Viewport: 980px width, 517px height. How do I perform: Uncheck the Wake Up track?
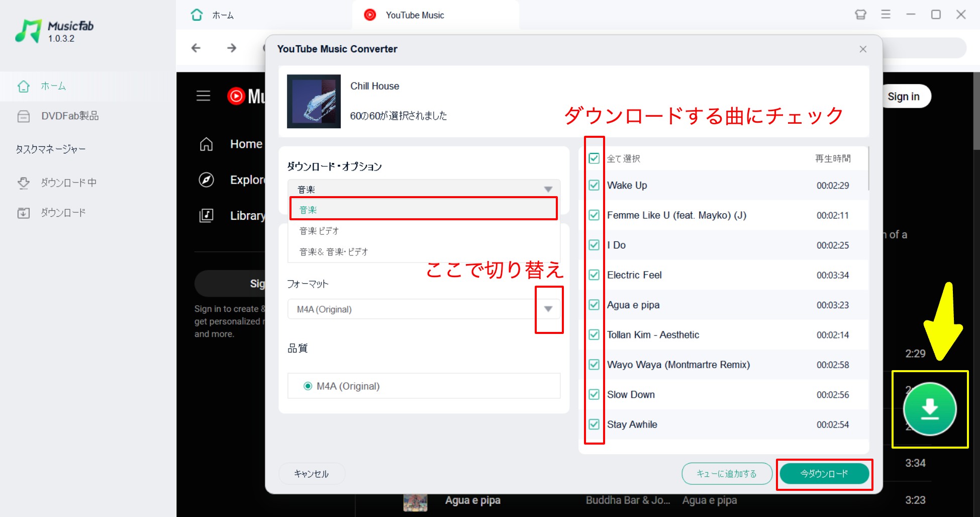(x=594, y=185)
